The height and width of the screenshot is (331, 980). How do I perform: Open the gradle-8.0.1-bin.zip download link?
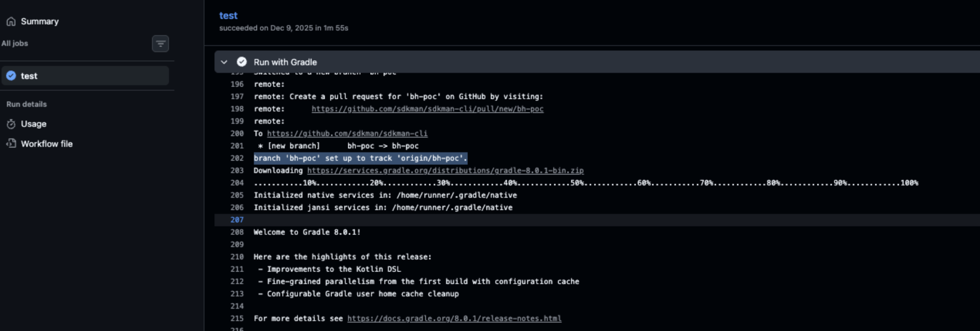click(445, 171)
